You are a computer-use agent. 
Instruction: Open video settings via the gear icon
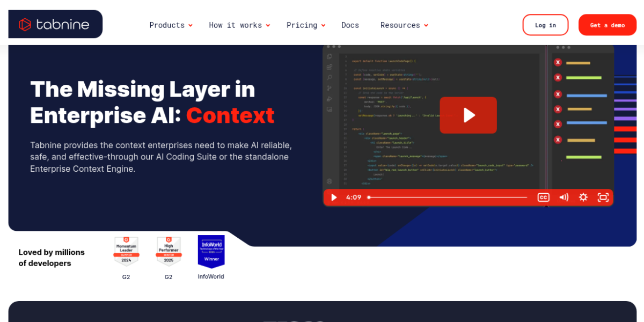click(583, 197)
